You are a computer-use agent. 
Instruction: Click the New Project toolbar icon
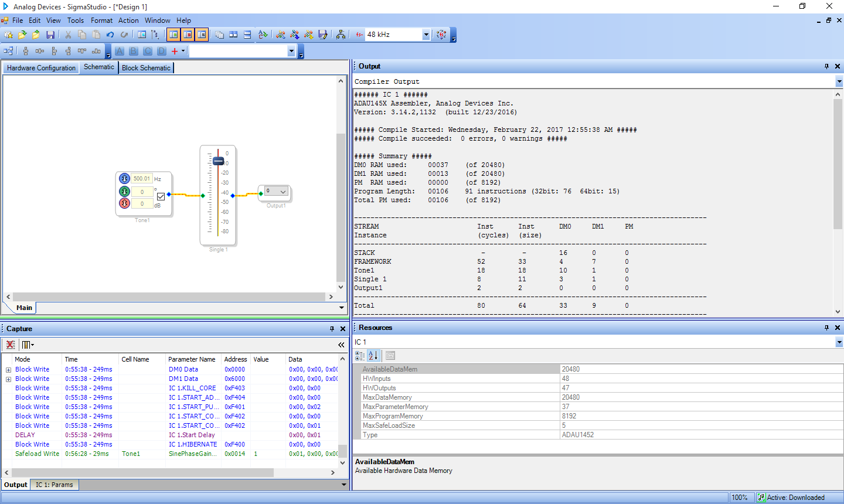[8, 35]
